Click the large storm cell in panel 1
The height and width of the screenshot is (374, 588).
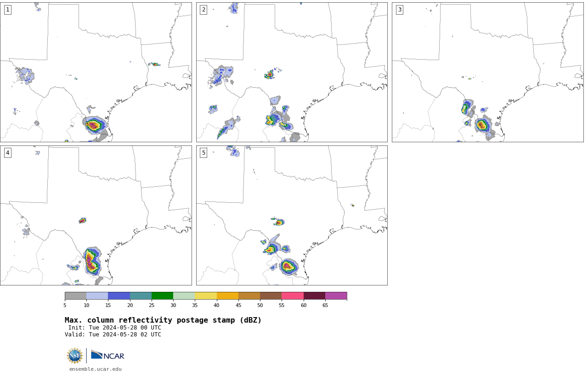(94, 125)
